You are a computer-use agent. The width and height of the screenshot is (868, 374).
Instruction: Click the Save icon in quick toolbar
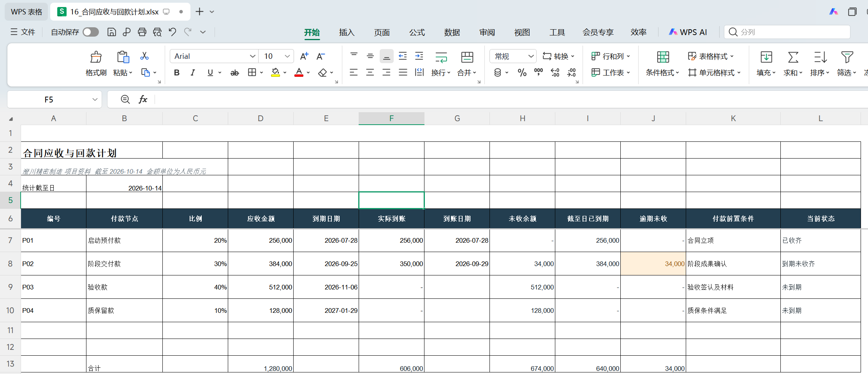pos(111,32)
